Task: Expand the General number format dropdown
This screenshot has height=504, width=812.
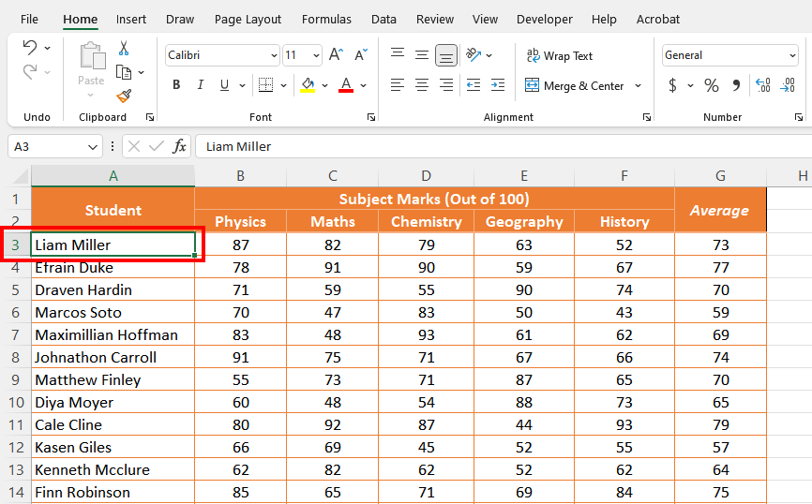Action: click(x=791, y=56)
